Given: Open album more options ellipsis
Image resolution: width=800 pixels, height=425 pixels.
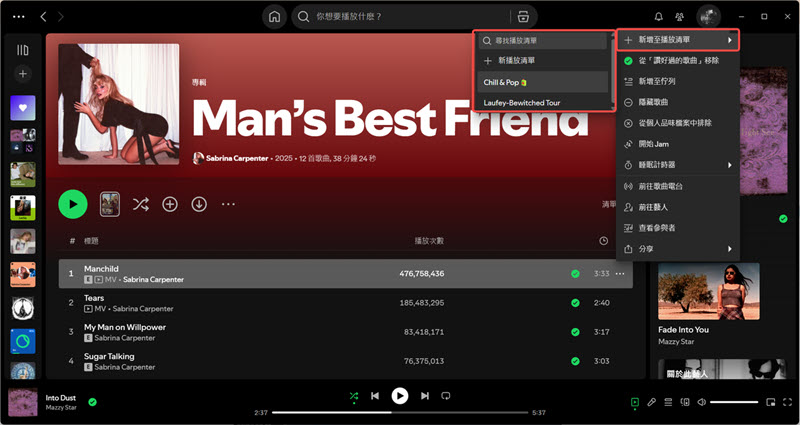Looking at the screenshot, I should (x=228, y=205).
